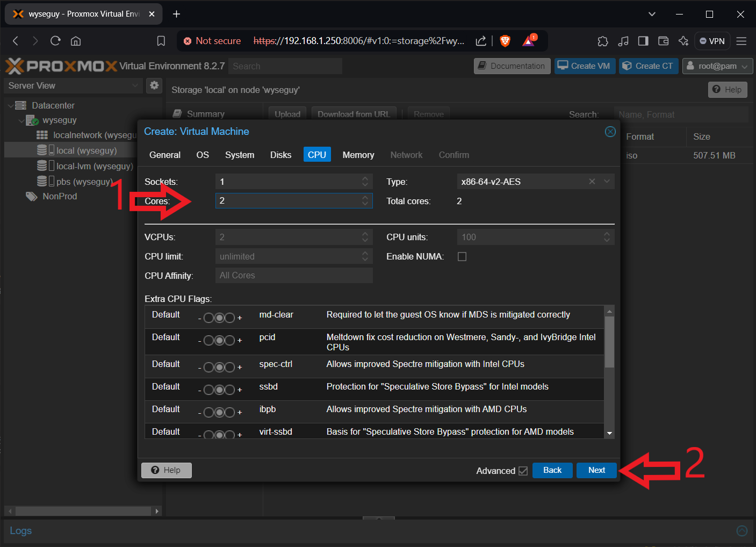The width and height of the screenshot is (756, 547).
Task: Toggle the browser sidebar panel
Action: coord(643,41)
